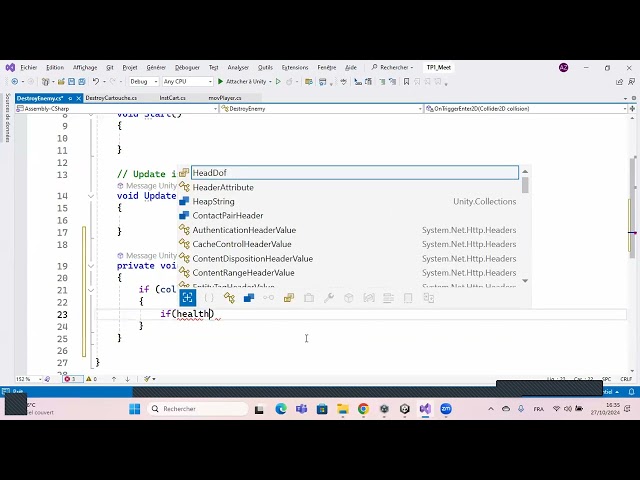Open the OnTriggerEnter2D member dropdown
The image size is (640, 480).
point(526,109)
